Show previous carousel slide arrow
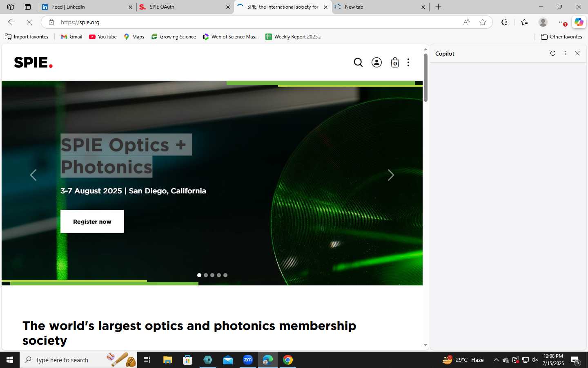The image size is (588, 368). (x=33, y=175)
